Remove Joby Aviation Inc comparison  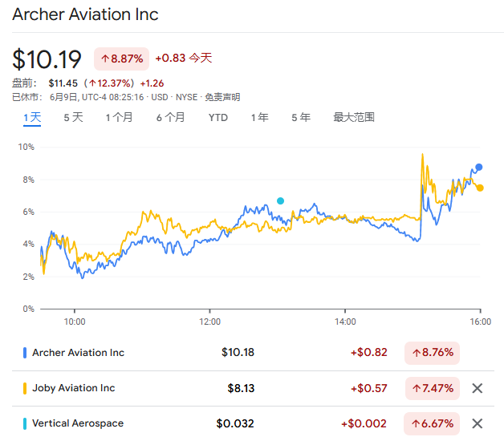coord(478,388)
